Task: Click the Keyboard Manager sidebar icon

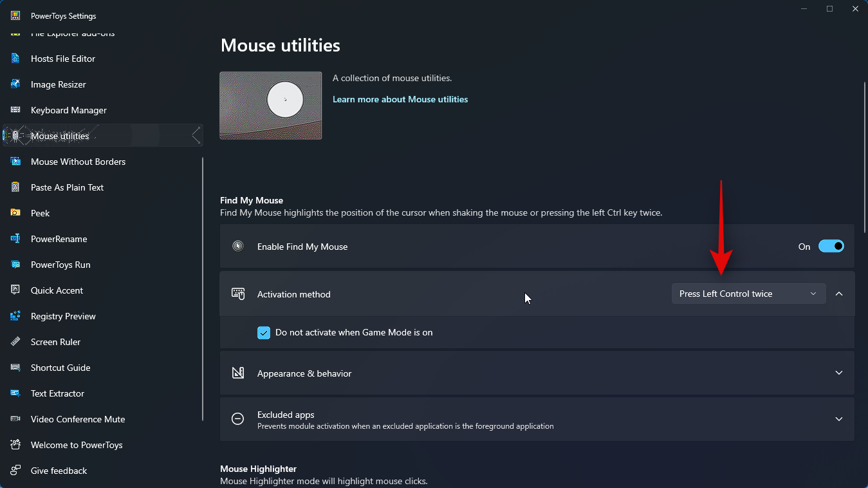Action: (15, 110)
